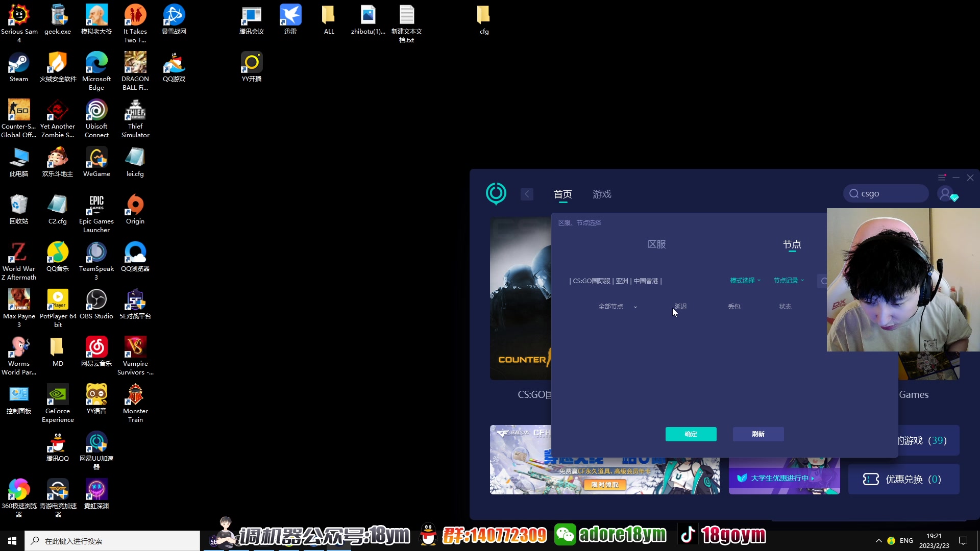Select the TeamSpeak 3 desktop icon
The width and height of the screenshot is (980, 551).
96,261
